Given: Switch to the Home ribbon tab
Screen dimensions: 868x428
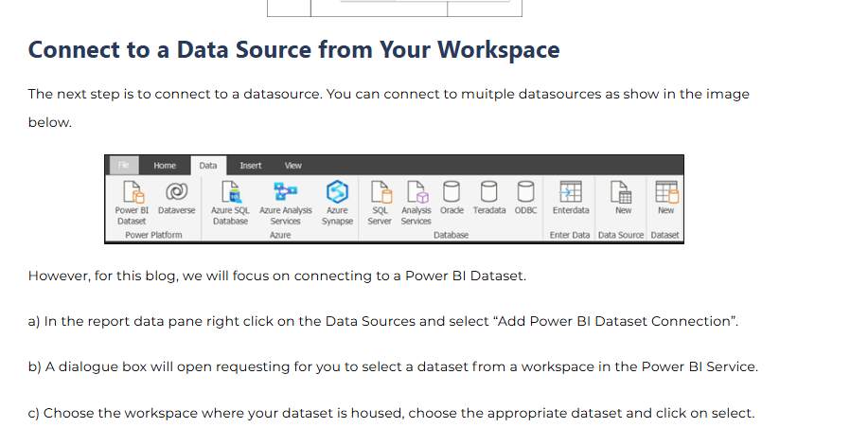Looking at the screenshot, I should tap(165, 165).
